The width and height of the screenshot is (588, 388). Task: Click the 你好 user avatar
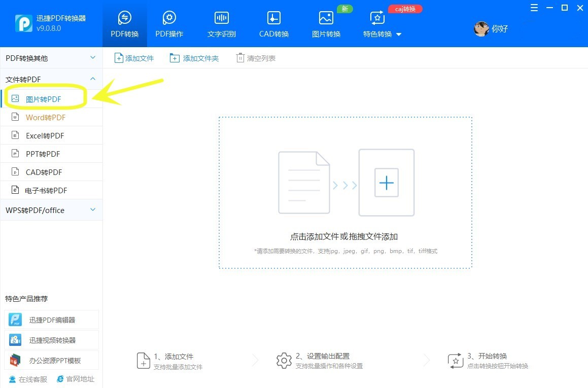pos(491,28)
